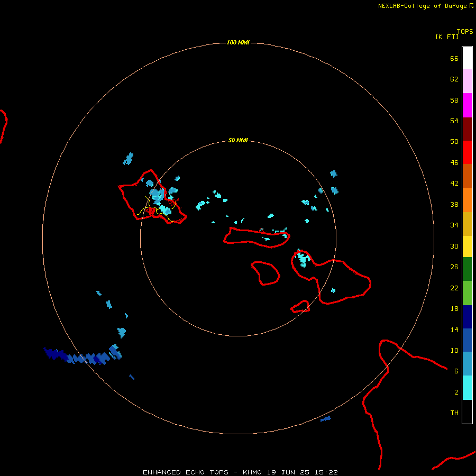Click the 66 legend value

(x=454, y=58)
